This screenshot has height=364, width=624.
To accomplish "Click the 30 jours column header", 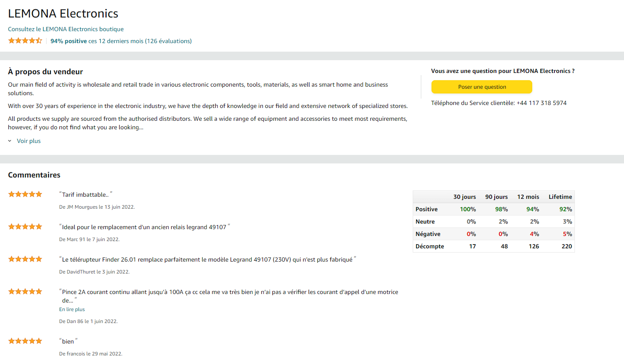I will tap(464, 197).
